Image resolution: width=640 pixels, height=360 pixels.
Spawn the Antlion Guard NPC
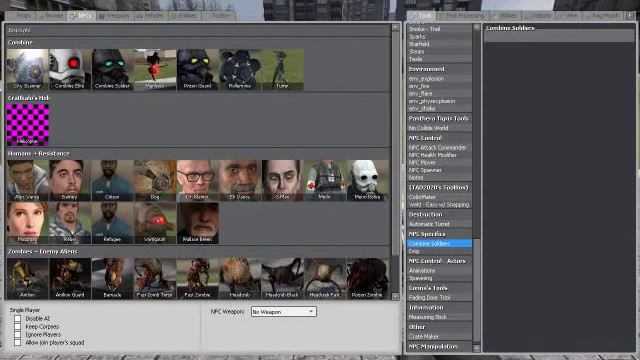(70, 278)
